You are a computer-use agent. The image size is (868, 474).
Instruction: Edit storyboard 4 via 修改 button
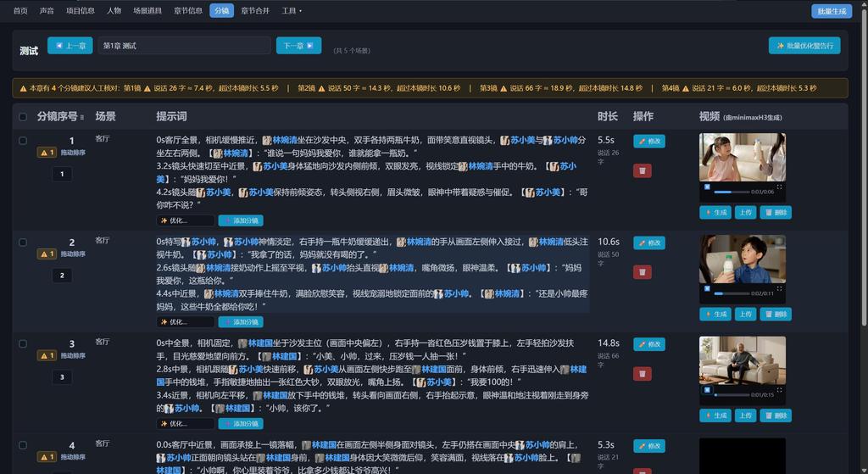[649, 446]
